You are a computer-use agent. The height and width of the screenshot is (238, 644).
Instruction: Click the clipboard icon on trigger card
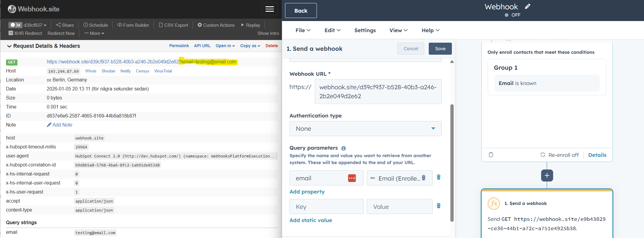491,155
